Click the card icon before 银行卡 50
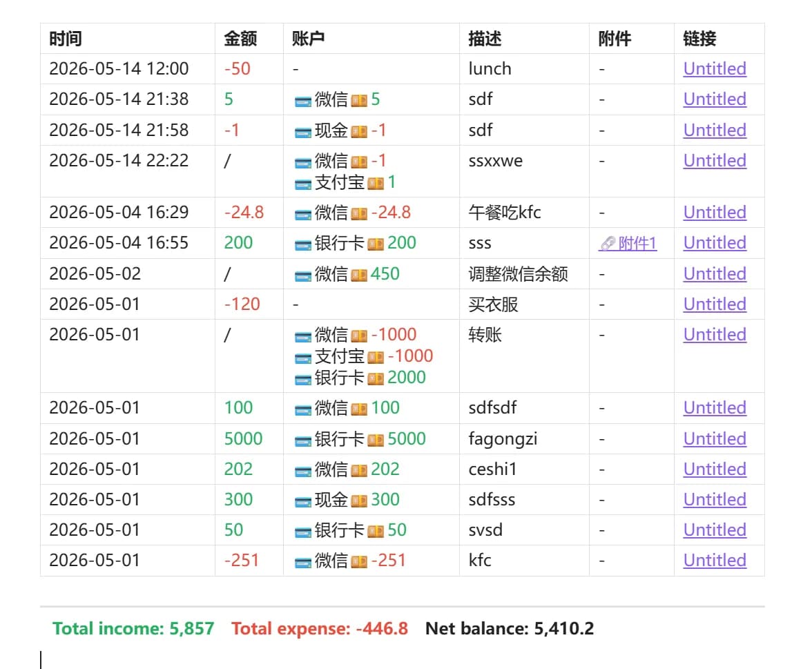 [303, 532]
